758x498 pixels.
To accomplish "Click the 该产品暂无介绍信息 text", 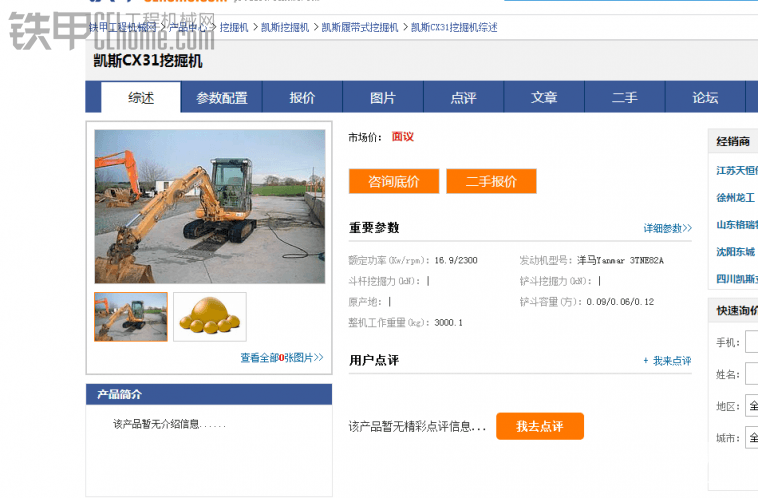I will [x=169, y=424].
